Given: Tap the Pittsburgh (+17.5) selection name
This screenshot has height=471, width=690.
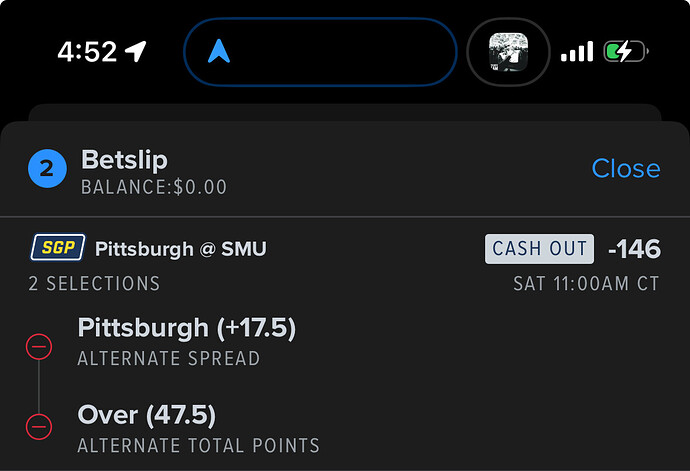Looking at the screenshot, I should pos(187,328).
